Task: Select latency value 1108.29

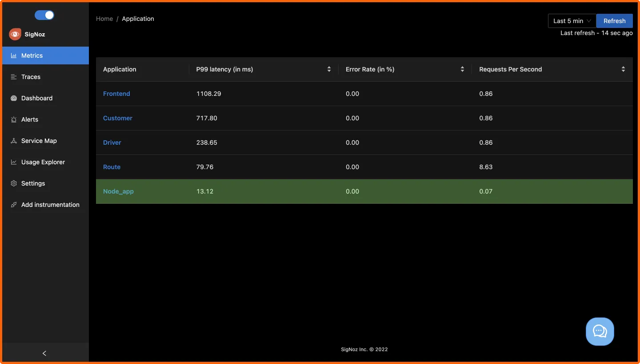Action: pos(208,94)
